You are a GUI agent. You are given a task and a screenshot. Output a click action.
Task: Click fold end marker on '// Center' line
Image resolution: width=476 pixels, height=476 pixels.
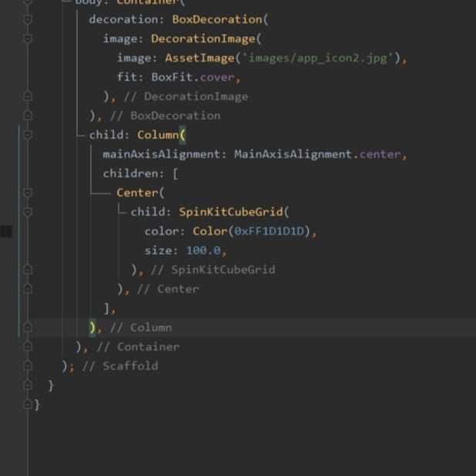[x=28, y=289]
